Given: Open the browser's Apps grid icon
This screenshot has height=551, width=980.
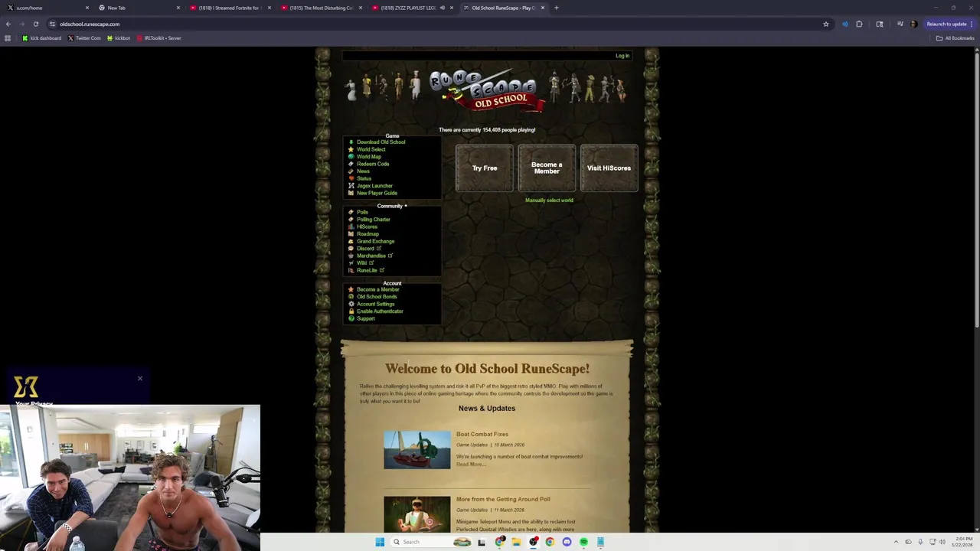Looking at the screenshot, I should click(x=8, y=38).
